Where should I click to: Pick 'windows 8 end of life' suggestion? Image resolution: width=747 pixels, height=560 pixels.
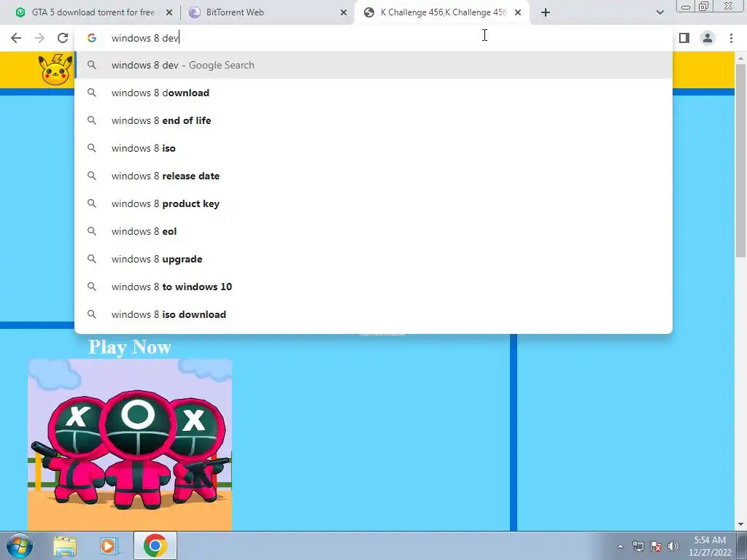click(373, 120)
